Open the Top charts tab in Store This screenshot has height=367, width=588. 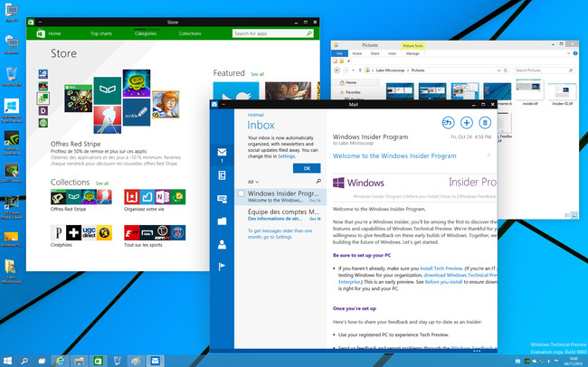tap(101, 33)
